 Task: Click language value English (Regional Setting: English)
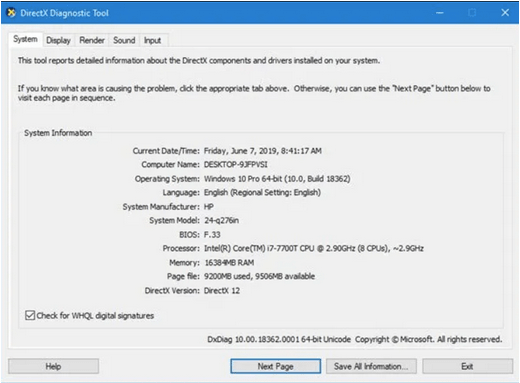coord(262,193)
